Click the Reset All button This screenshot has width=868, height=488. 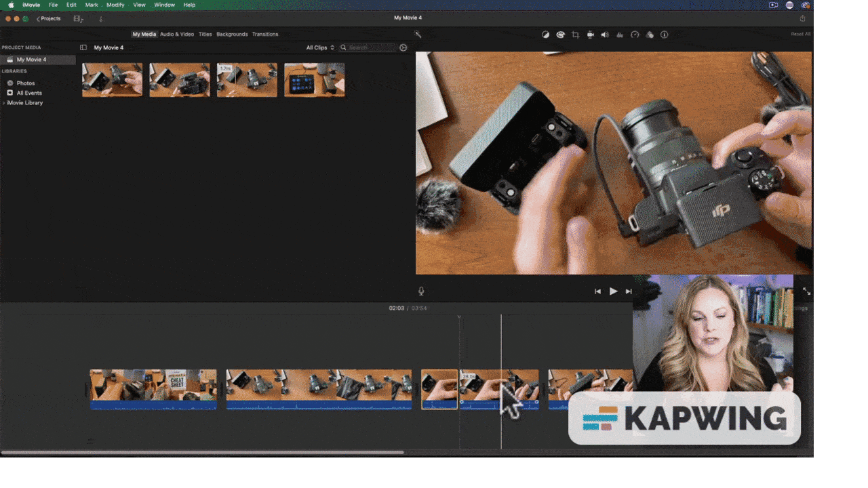click(x=800, y=34)
